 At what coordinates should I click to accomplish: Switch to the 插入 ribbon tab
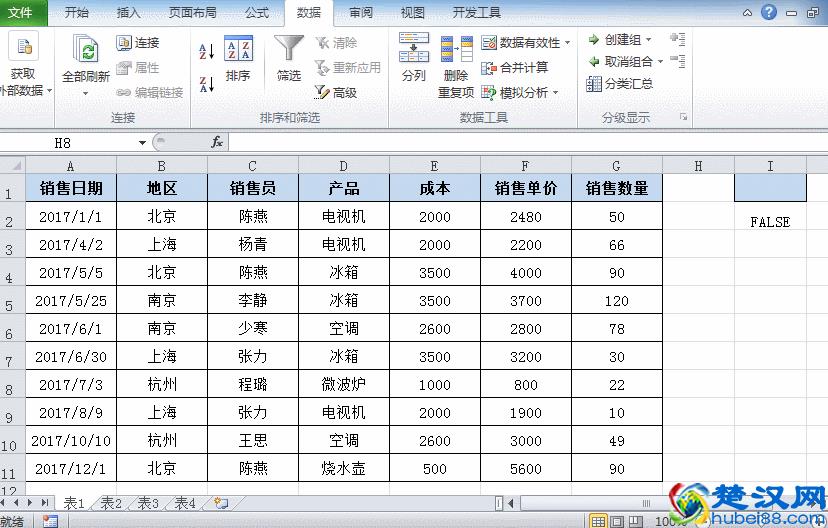(x=128, y=13)
